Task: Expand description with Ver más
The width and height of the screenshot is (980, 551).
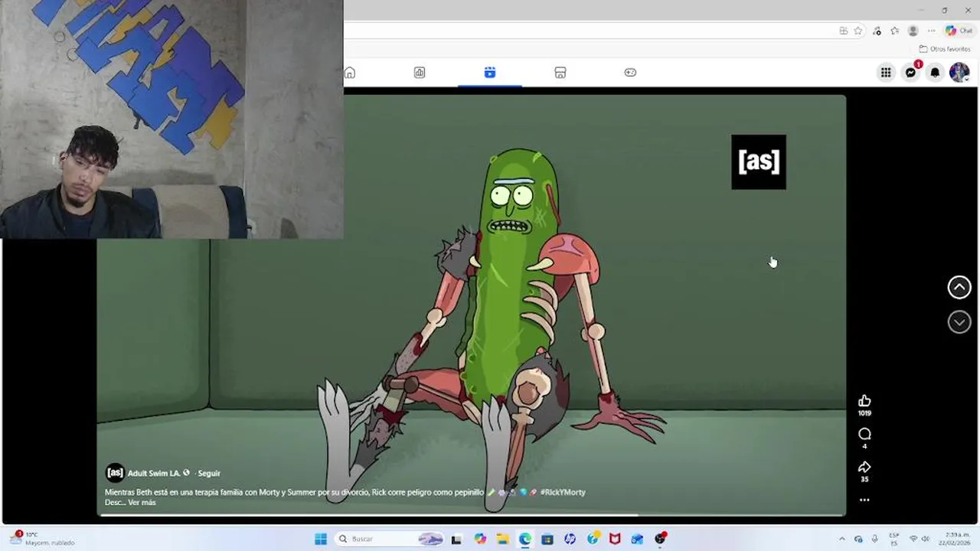Action: 142,503
